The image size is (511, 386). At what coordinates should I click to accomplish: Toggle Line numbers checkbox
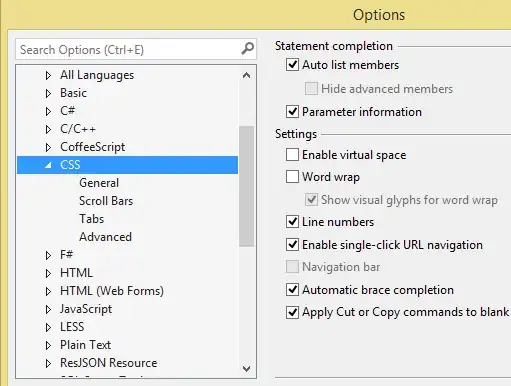click(292, 222)
